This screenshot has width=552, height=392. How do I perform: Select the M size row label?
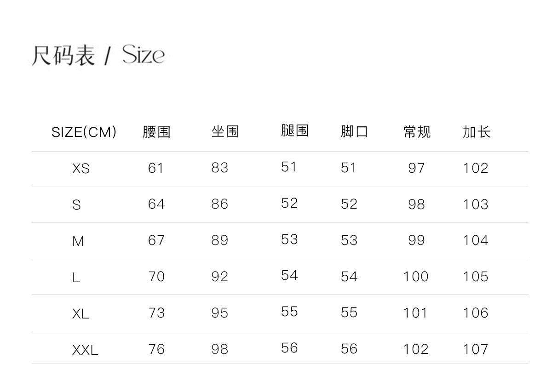tap(78, 241)
